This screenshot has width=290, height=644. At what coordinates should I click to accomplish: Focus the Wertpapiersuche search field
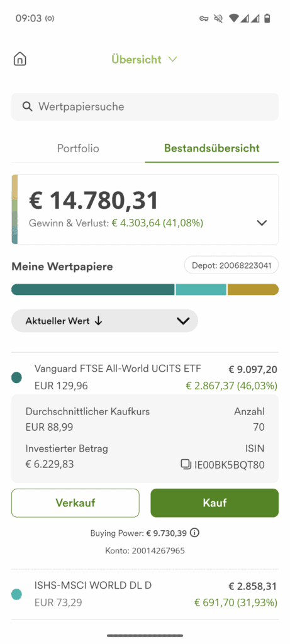pos(145,107)
